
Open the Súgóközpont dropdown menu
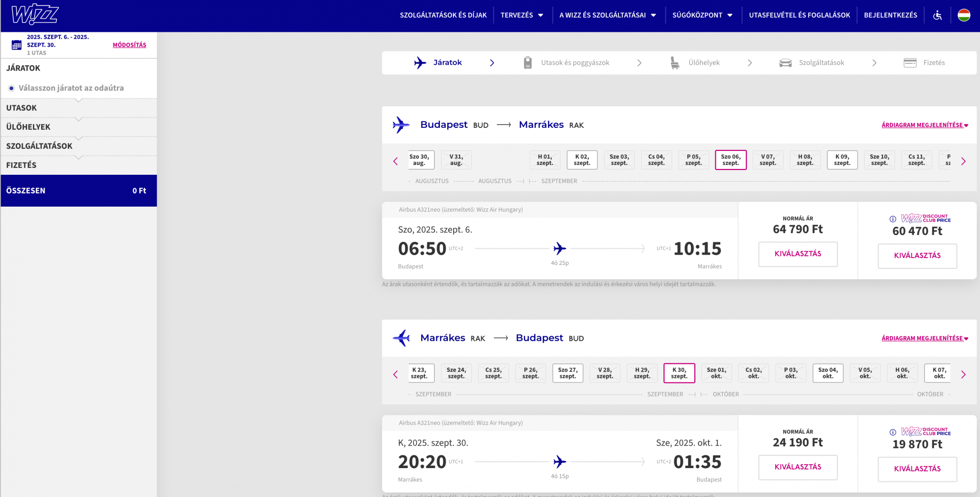pos(702,15)
